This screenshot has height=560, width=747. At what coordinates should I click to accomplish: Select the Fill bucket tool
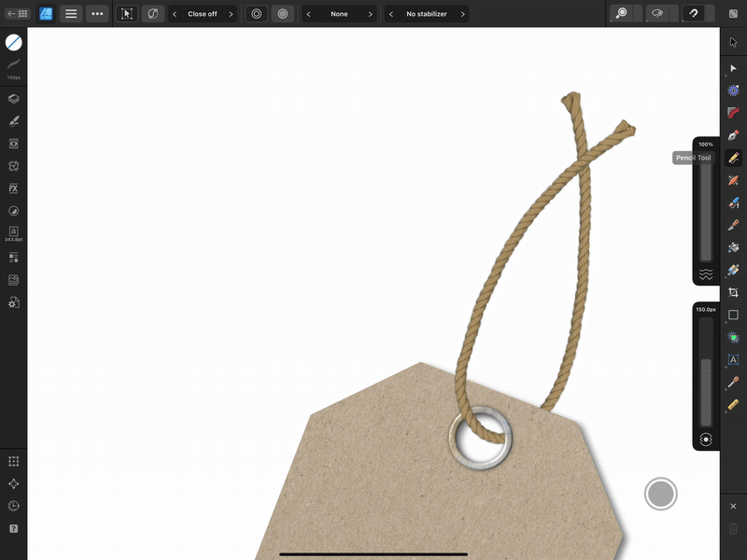pyautogui.click(x=733, y=247)
